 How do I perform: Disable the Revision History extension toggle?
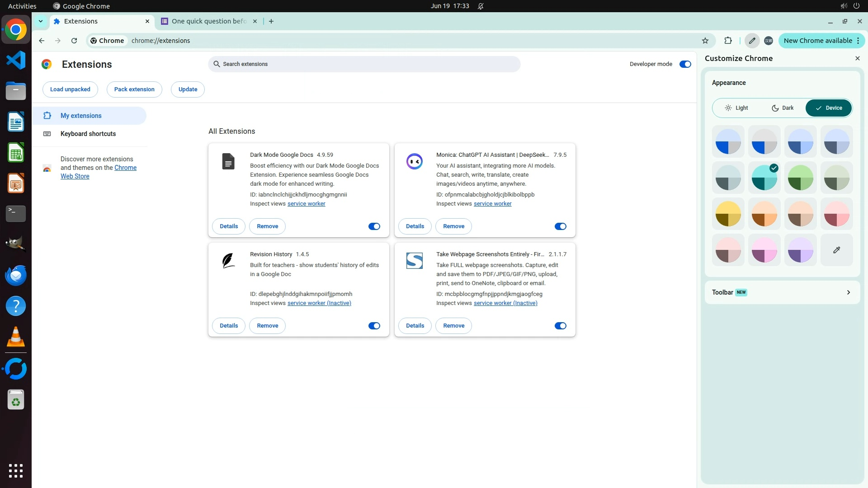click(374, 326)
